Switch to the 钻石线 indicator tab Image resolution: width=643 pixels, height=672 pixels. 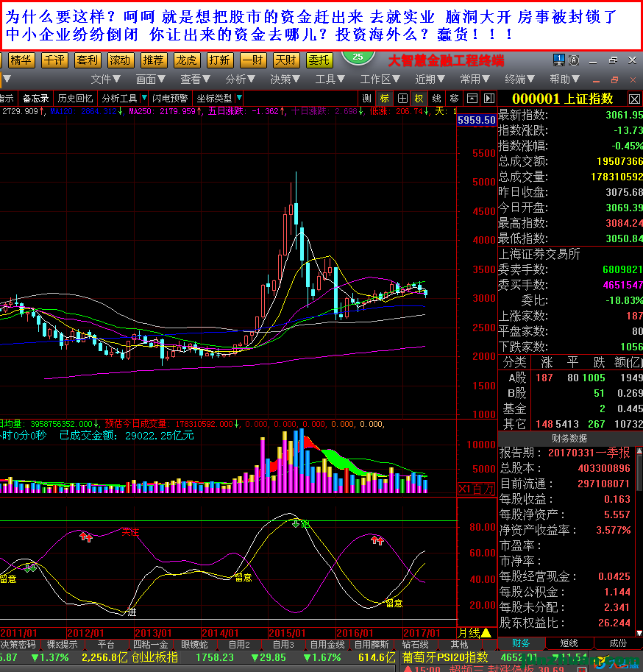(x=416, y=645)
